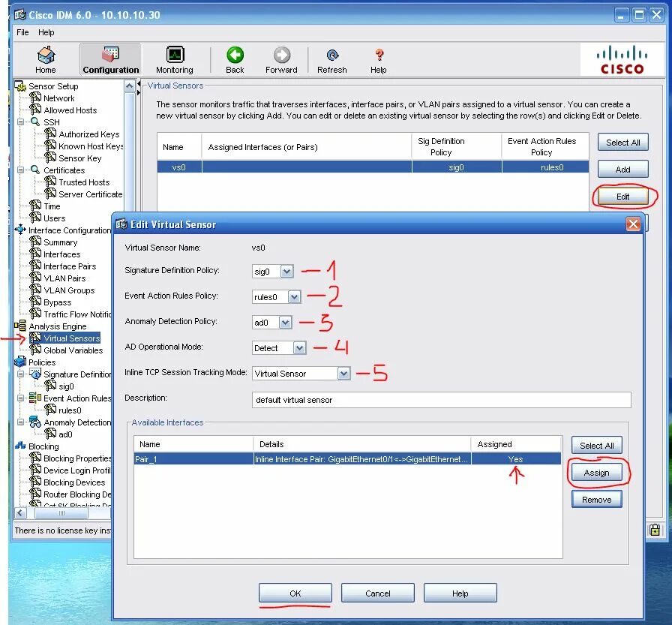Click the Users item's page icon

click(35, 218)
